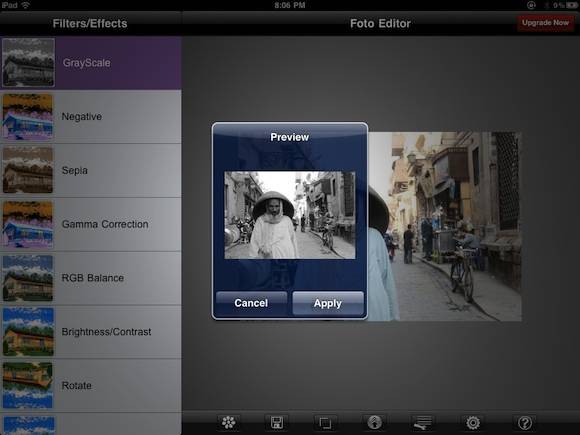The image size is (580, 435).
Task: Open the photo library flower icon
Action: [x=229, y=422]
